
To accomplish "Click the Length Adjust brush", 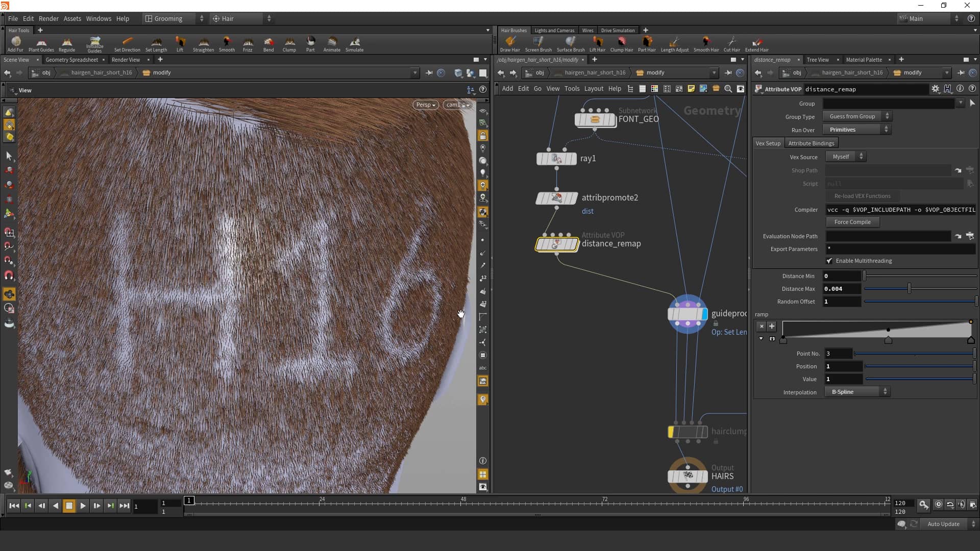I will point(675,44).
